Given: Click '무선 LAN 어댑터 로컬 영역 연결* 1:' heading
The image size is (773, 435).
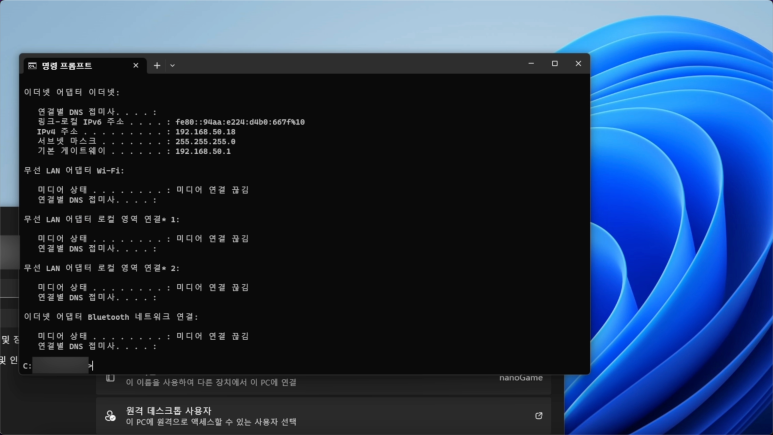Looking at the screenshot, I should tap(102, 219).
